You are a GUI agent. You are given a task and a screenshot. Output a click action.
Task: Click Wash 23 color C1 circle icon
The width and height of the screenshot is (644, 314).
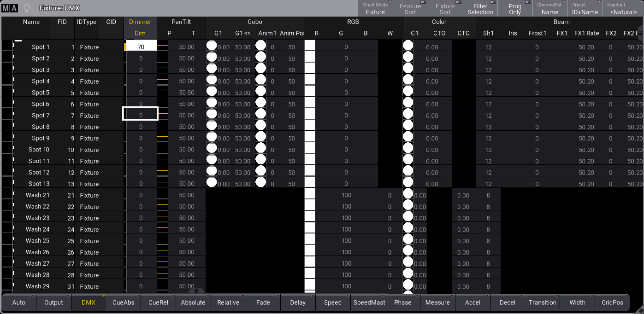(x=408, y=217)
